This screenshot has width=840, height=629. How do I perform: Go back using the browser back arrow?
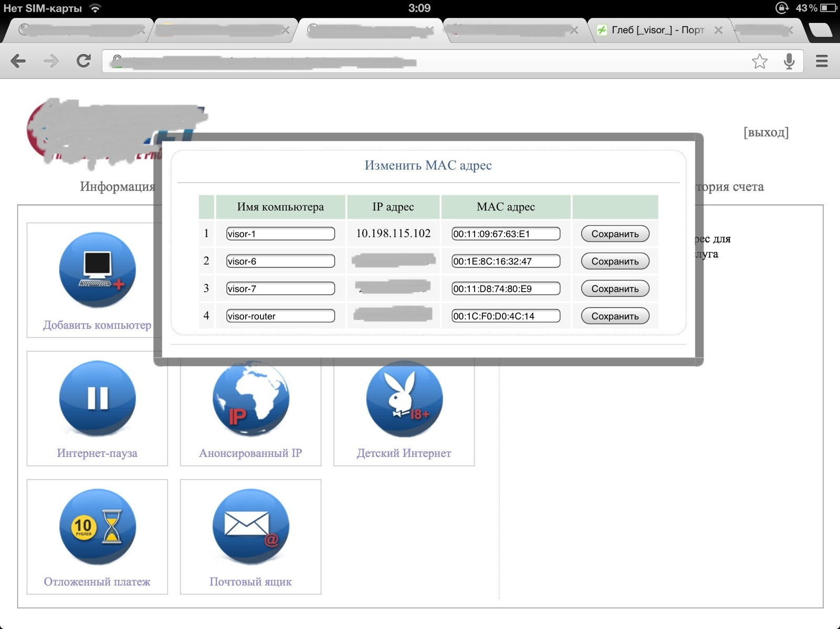pyautogui.click(x=18, y=61)
